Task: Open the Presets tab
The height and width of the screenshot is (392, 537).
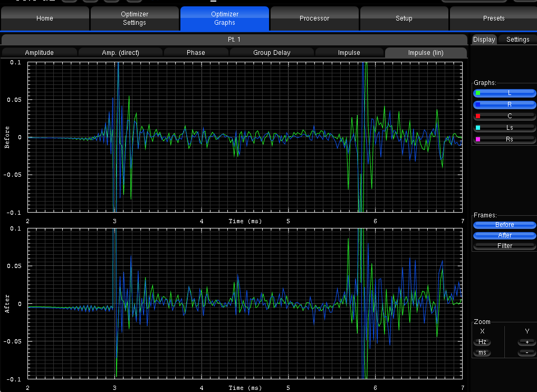Action: tap(493, 18)
